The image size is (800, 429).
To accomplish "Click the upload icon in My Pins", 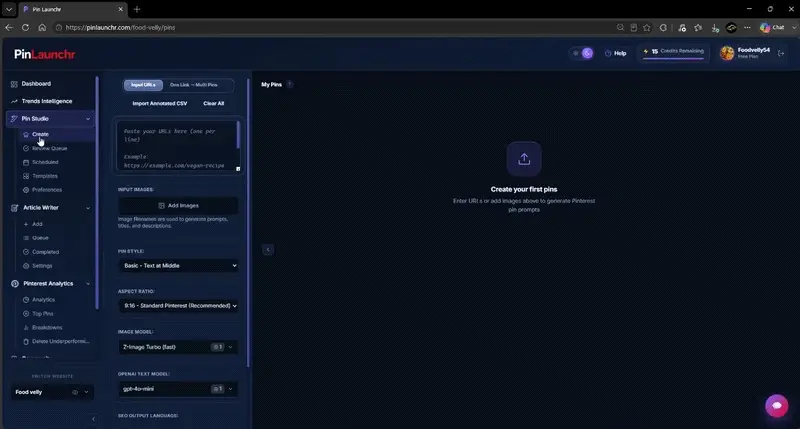I will (x=524, y=159).
